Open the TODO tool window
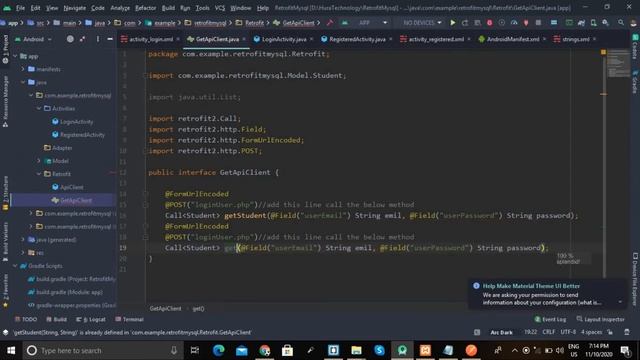This screenshot has width=640, height=360. pos(25,319)
